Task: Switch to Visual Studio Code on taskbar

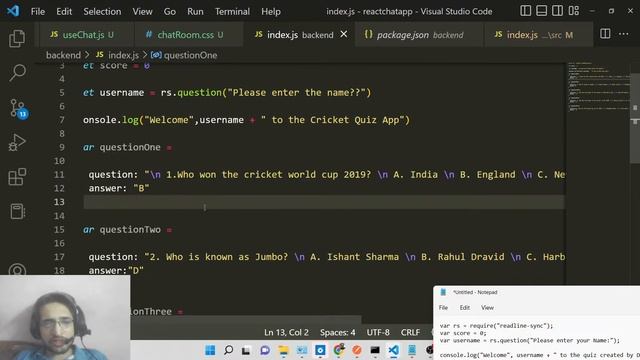Action: (393, 350)
